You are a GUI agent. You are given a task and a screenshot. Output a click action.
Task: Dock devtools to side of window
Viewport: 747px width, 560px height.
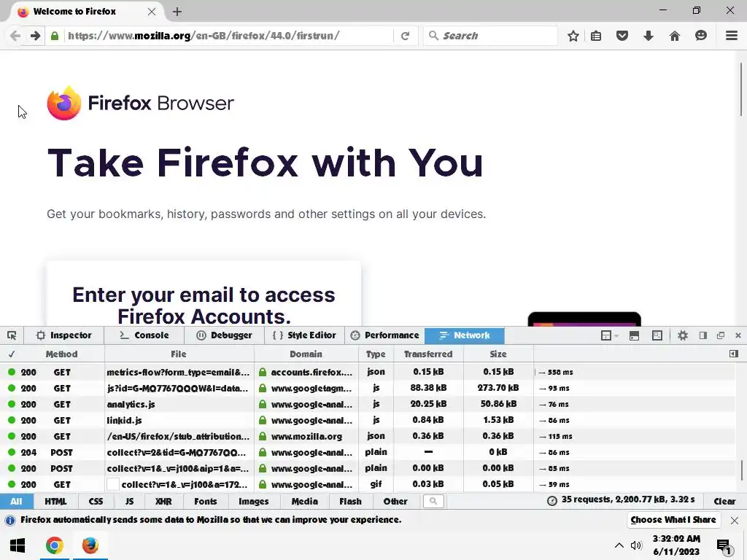pyautogui.click(x=703, y=335)
